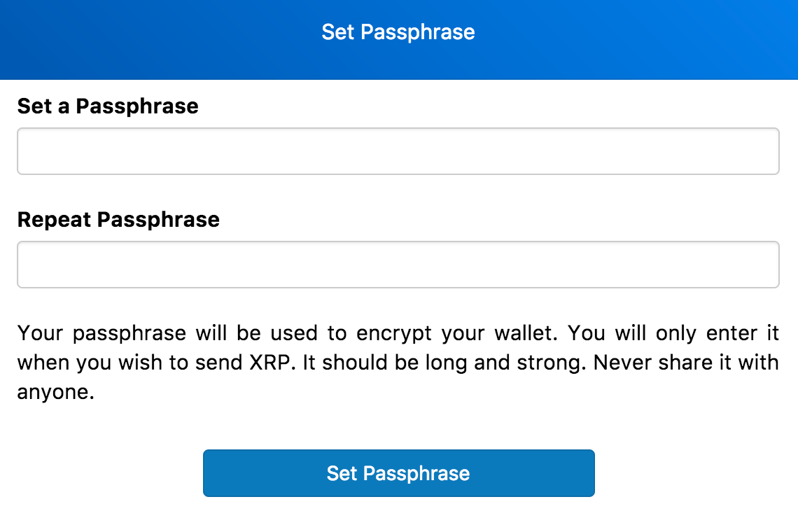Click the white area below the button
Image resolution: width=798 pixels, height=532 pixels.
point(398,518)
